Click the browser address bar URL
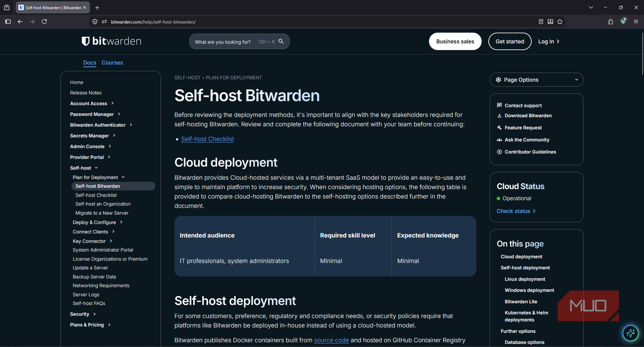The width and height of the screenshot is (644, 347). click(x=153, y=22)
